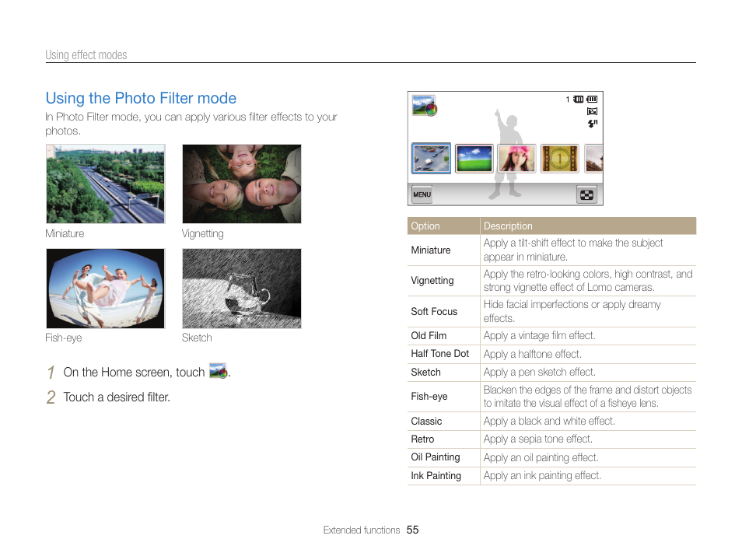Click 'Apply a pen sketch effect.' description
Viewport: 742px width, 560px height.
(540, 372)
